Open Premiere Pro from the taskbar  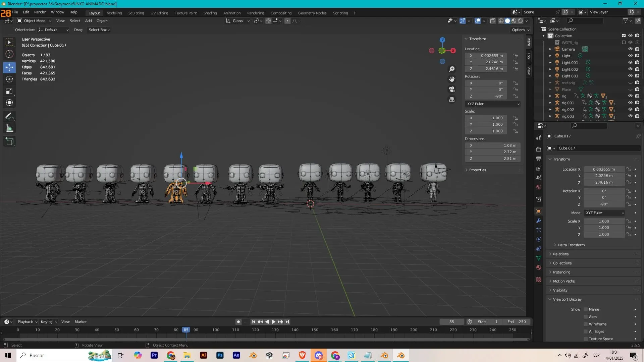154,355
